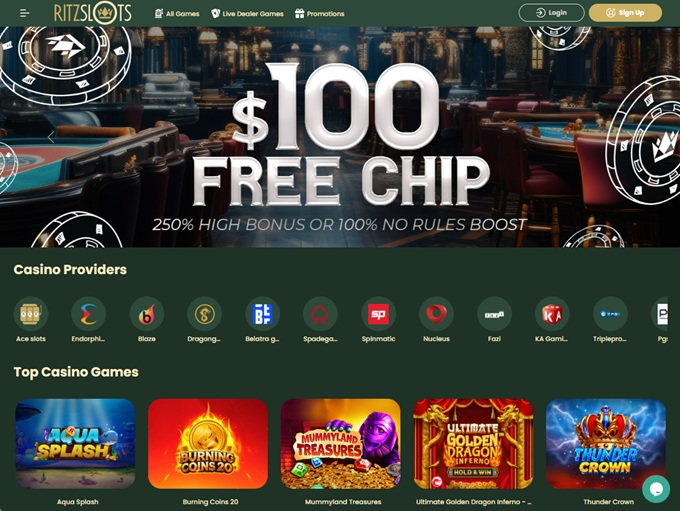Screen dimensions: 680x511
Task: Open the Belatra games provider icon
Action: (262, 314)
